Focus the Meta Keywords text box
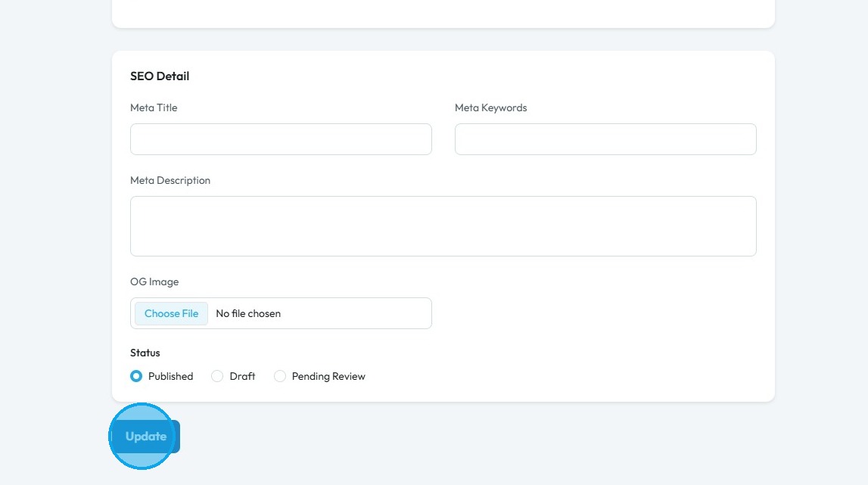 tap(605, 139)
